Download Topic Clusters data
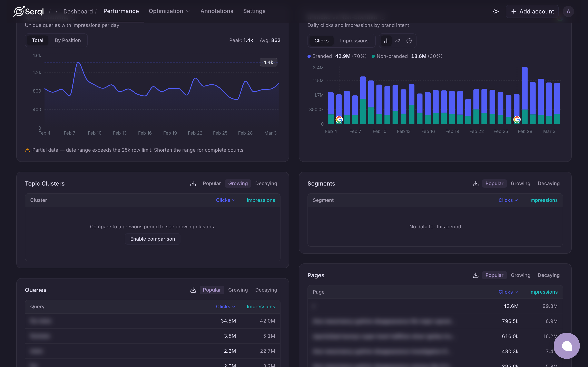This screenshot has width=588, height=367. 193,183
